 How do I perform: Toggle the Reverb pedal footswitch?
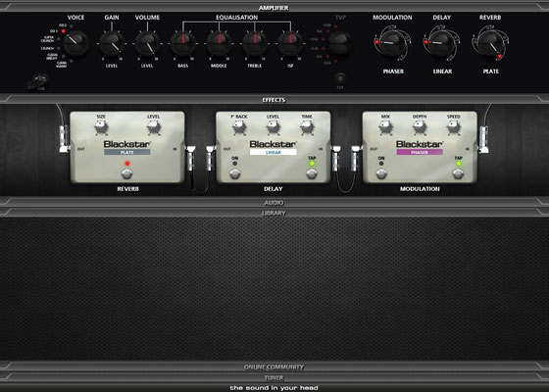click(126, 173)
